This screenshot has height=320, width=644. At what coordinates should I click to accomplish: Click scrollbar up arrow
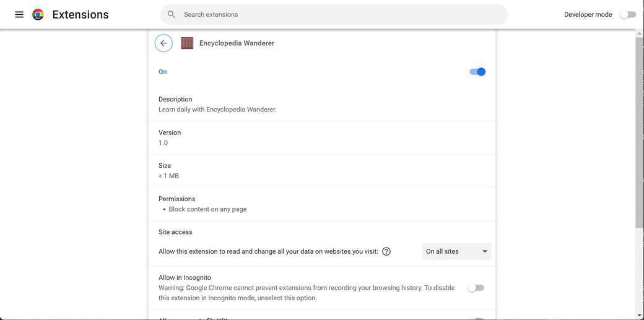click(x=640, y=33)
